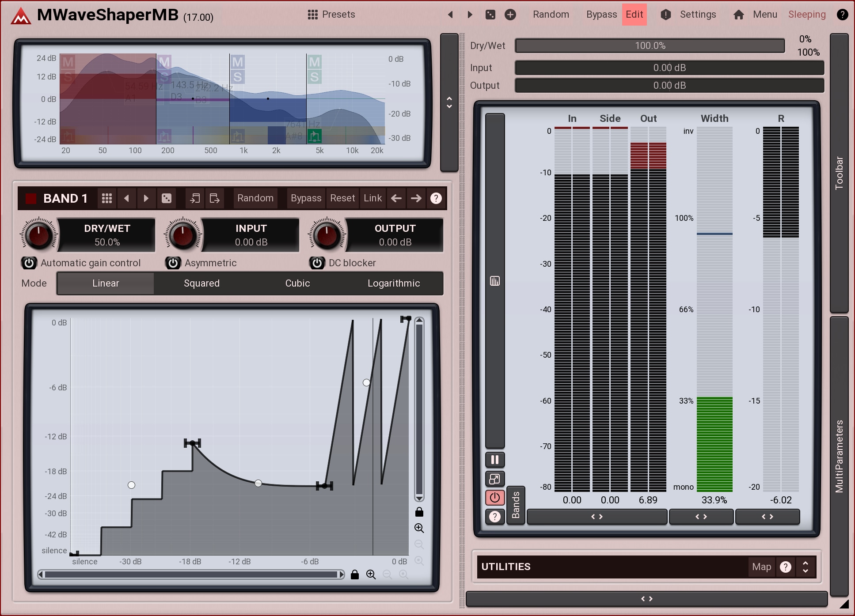The width and height of the screenshot is (855, 616).
Task: Click the Band 1 copy icon
Action: pyautogui.click(x=195, y=198)
